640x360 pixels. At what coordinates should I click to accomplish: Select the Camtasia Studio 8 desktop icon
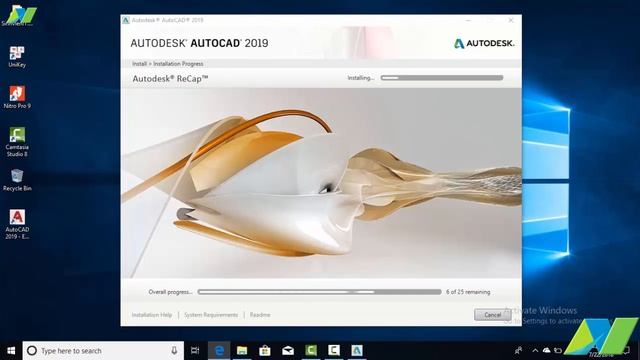pyautogui.click(x=17, y=142)
